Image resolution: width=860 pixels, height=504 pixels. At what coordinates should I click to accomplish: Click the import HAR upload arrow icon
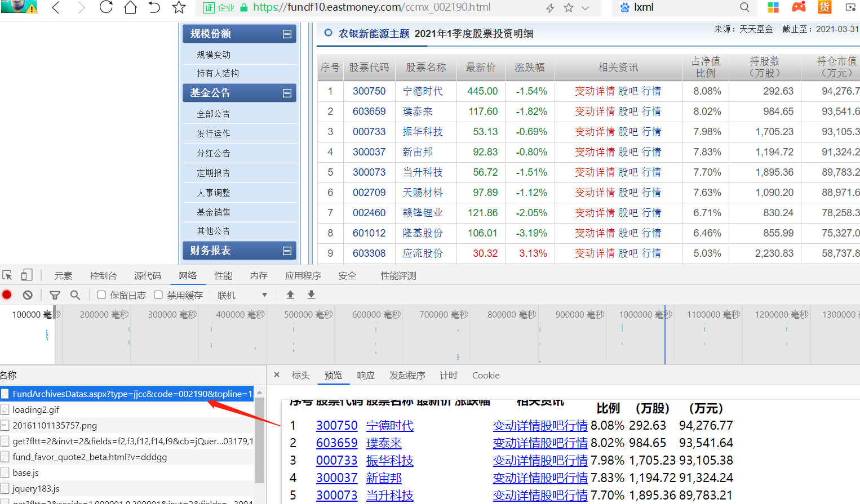290,295
